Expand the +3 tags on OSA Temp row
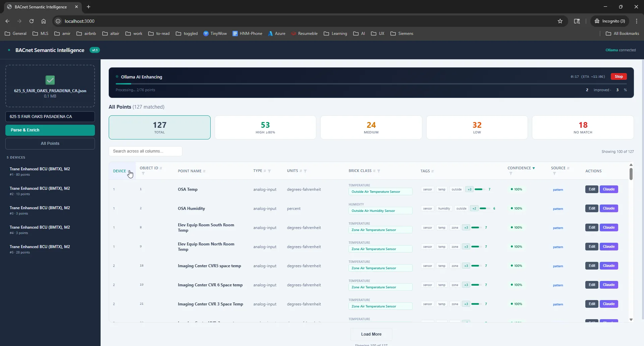Screen dimensions: 644x346 pos(470,189)
